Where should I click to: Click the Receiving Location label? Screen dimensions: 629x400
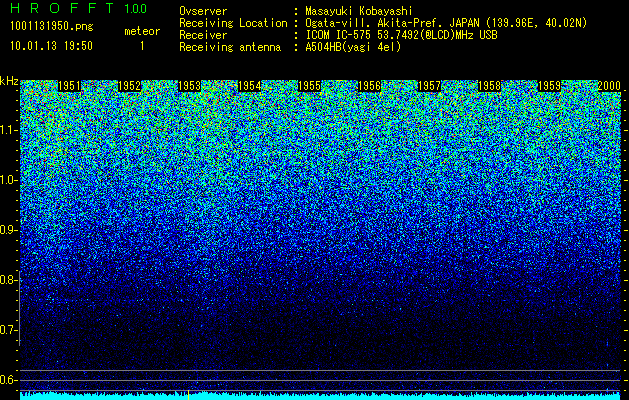pos(233,23)
